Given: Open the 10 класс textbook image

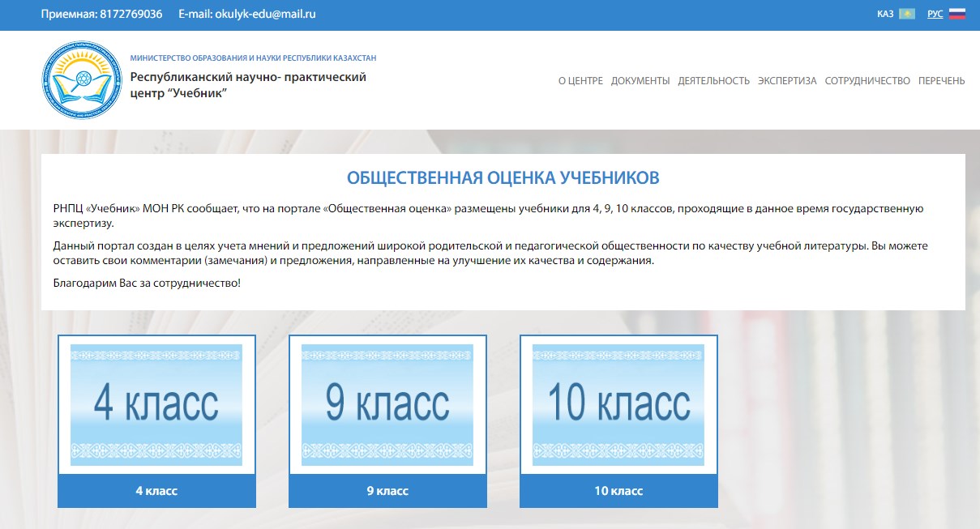Looking at the screenshot, I should tap(618, 405).
